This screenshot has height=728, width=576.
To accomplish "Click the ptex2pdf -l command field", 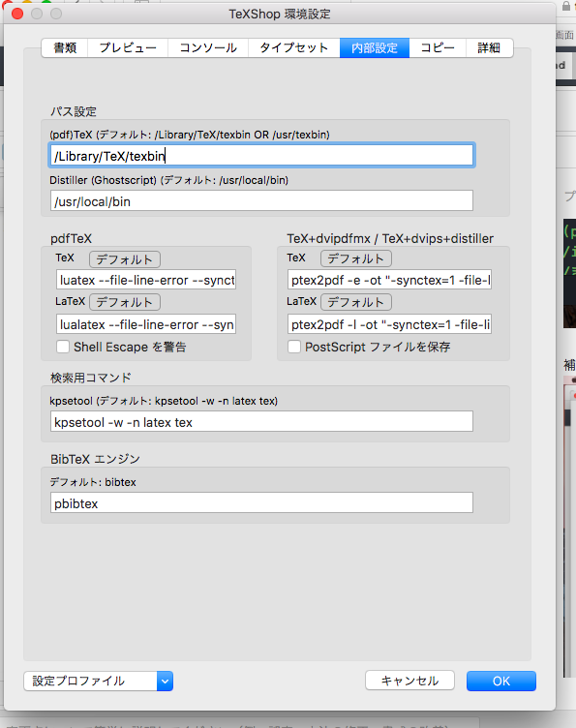I will (x=389, y=324).
